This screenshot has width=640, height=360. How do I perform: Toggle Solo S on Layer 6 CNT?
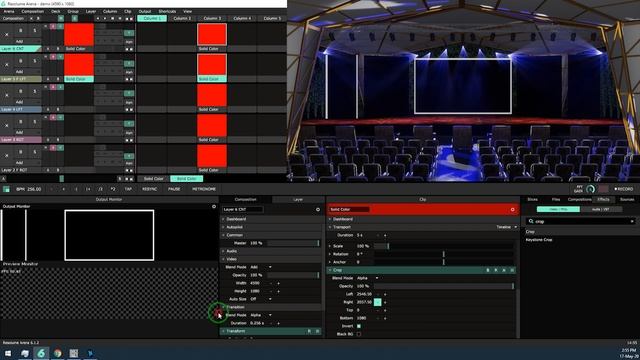pyautogui.click(x=35, y=31)
